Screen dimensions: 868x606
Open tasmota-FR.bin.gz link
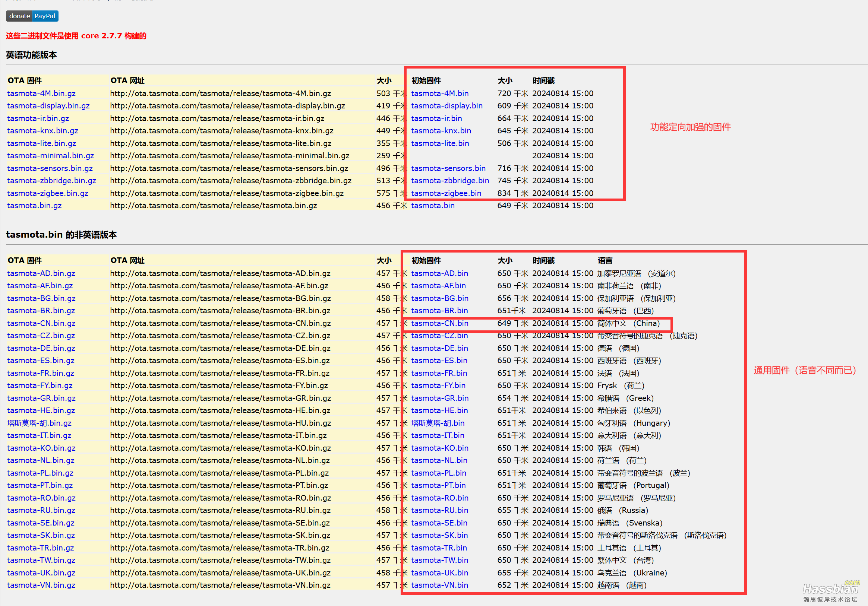[x=41, y=373]
